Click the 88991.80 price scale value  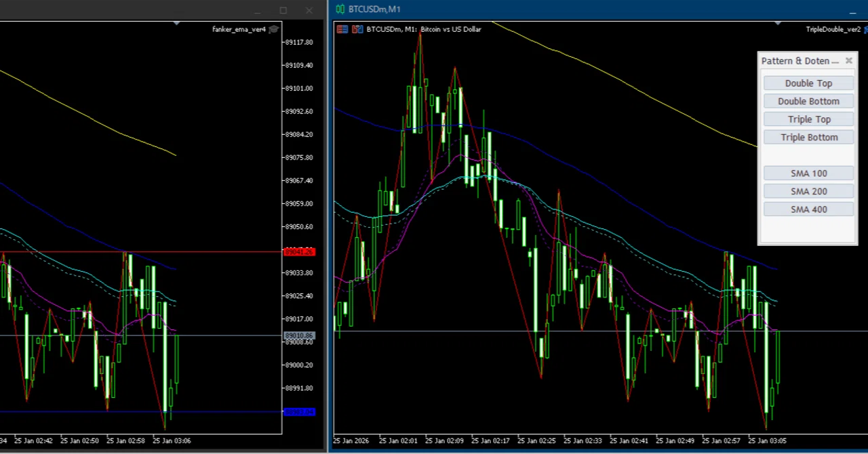[299, 388]
